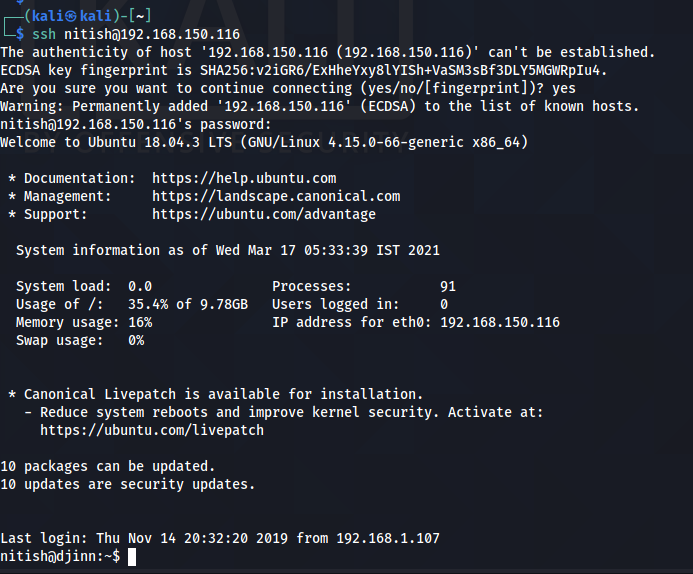693x574 pixels.
Task: Click the cursor at the nitish@djinn prompt
Action: 132,556
